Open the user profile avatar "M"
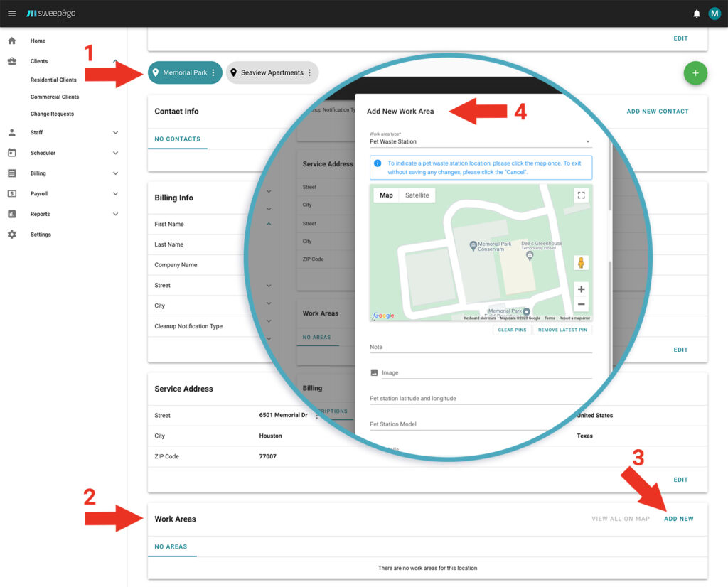728x587 pixels. [714, 13]
